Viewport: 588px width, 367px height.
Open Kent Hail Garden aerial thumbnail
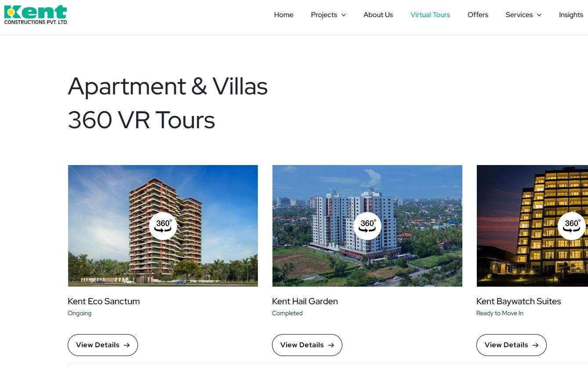[367, 226]
